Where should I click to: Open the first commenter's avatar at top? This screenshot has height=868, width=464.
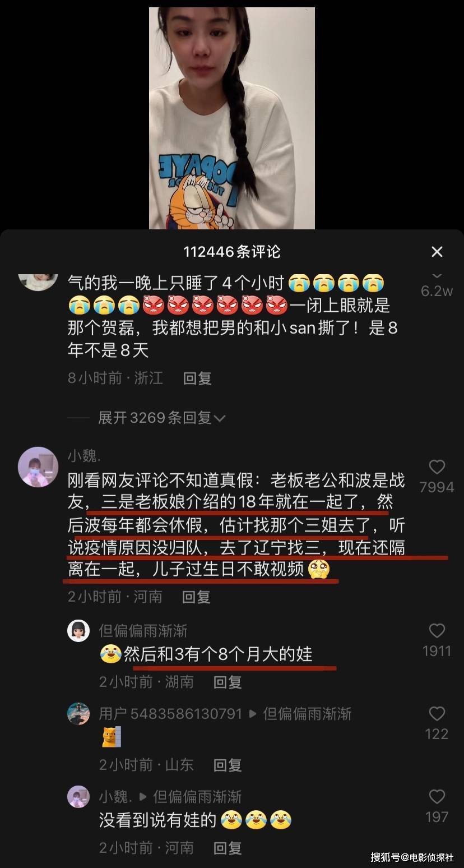click(x=38, y=282)
